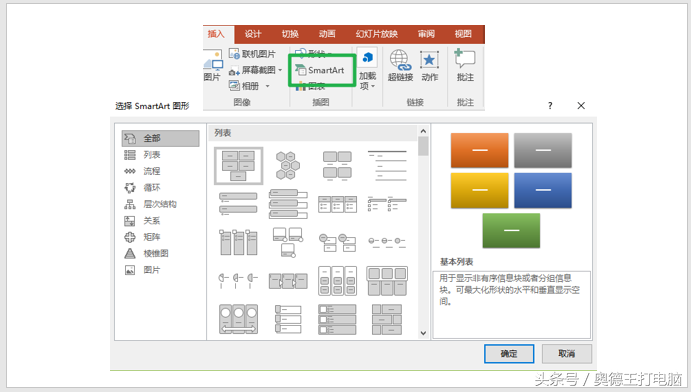Switch to the 动画 Animations tab
Screen dimensions: 691x392
point(327,34)
